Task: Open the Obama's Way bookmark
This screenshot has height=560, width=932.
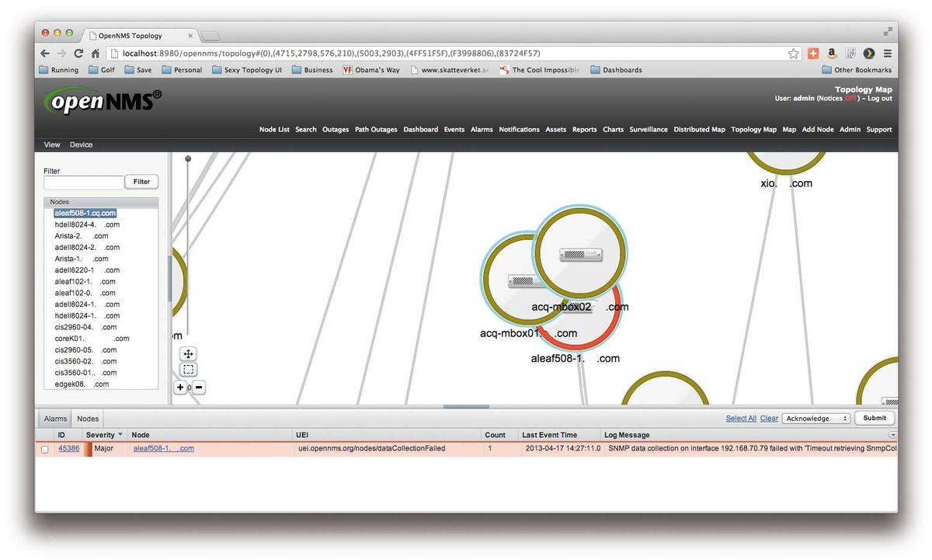Action: [371, 70]
